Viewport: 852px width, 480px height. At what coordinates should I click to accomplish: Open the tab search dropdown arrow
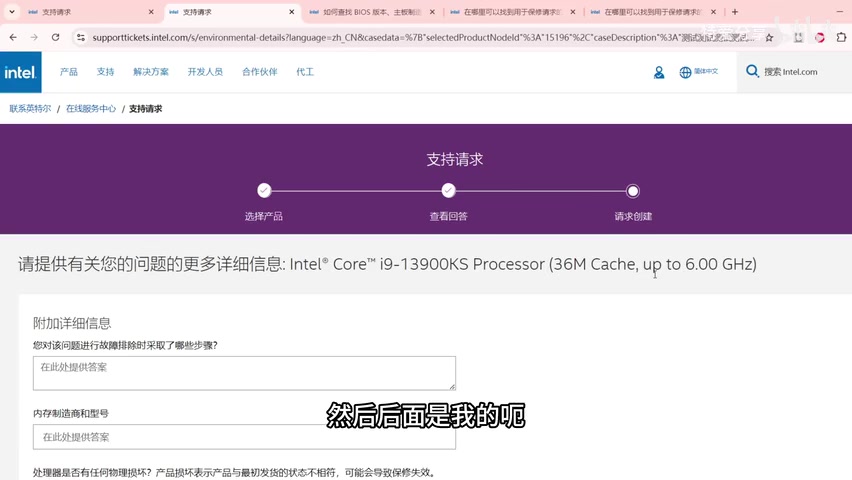11,11
